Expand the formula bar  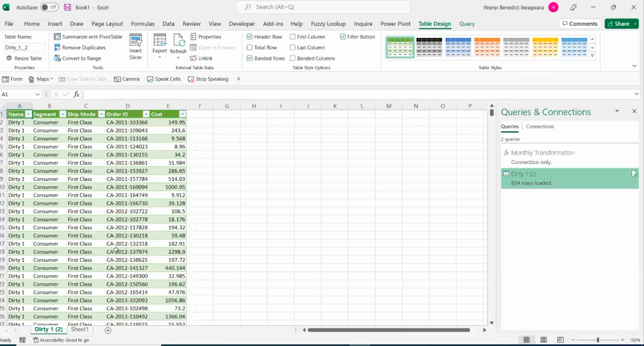click(x=636, y=94)
